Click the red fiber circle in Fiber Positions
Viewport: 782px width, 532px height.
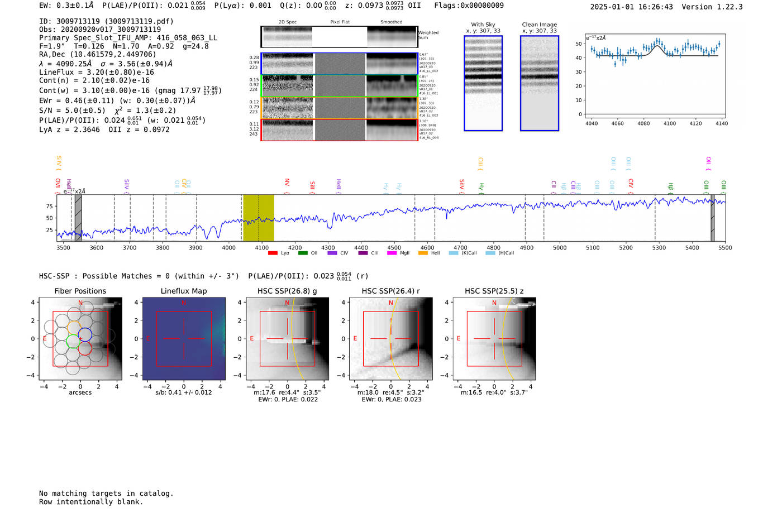point(85,348)
